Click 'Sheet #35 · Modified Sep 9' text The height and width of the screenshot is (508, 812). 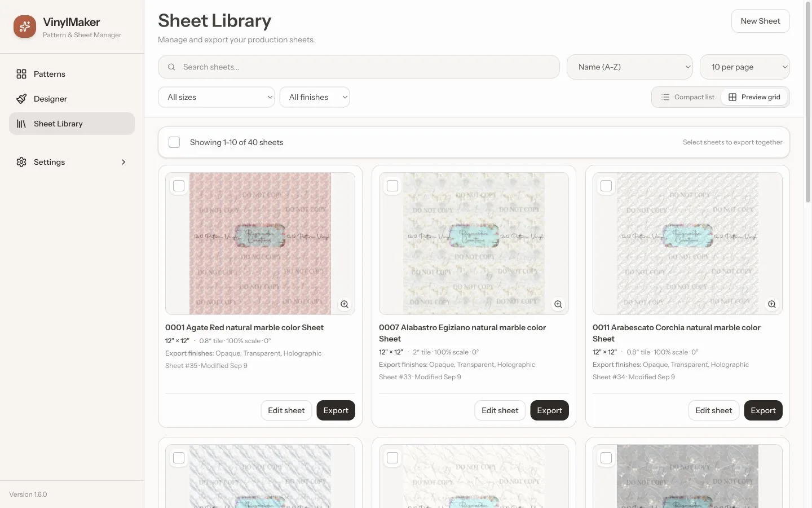pos(206,366)
